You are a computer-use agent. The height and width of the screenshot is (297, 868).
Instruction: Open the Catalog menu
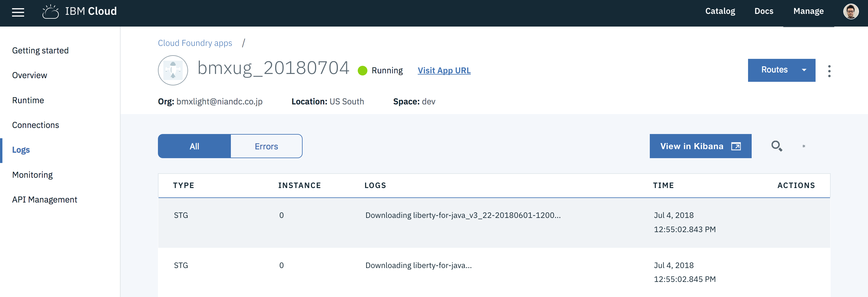pos(720,11)
